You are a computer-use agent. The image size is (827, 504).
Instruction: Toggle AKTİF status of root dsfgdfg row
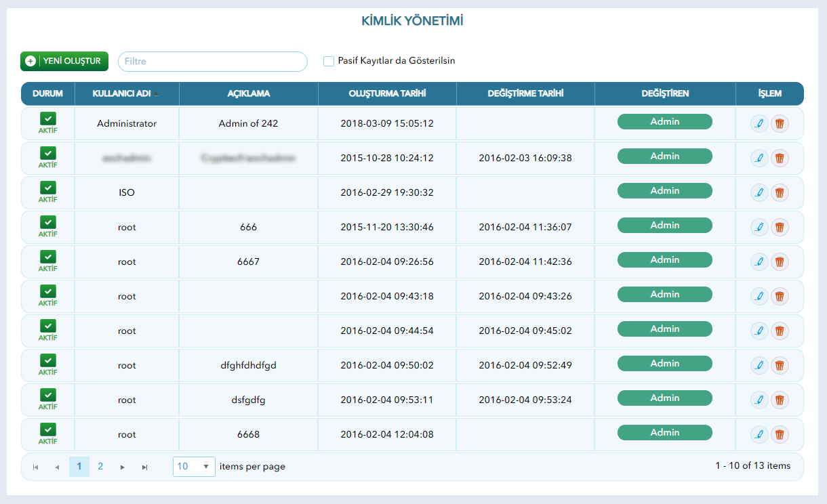[47, 400]
